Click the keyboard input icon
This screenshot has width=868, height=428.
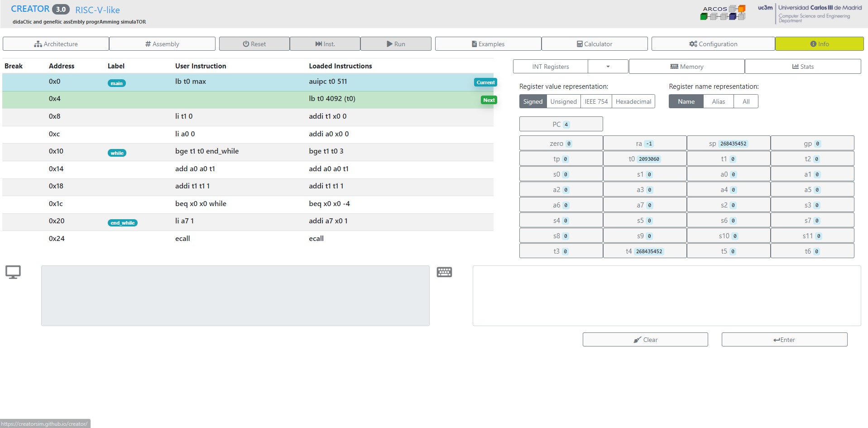pyautogui.click(x=444, y=272)
